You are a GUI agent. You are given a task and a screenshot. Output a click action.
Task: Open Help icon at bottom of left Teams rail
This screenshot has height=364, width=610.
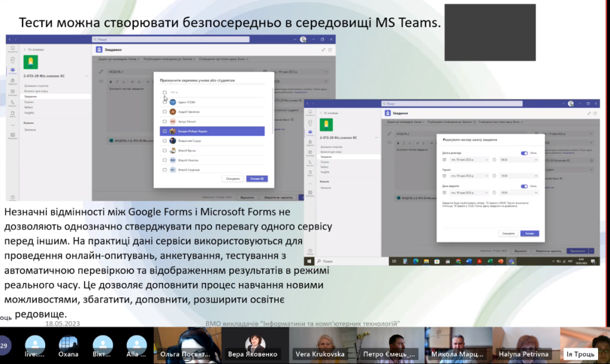(13, 198)
